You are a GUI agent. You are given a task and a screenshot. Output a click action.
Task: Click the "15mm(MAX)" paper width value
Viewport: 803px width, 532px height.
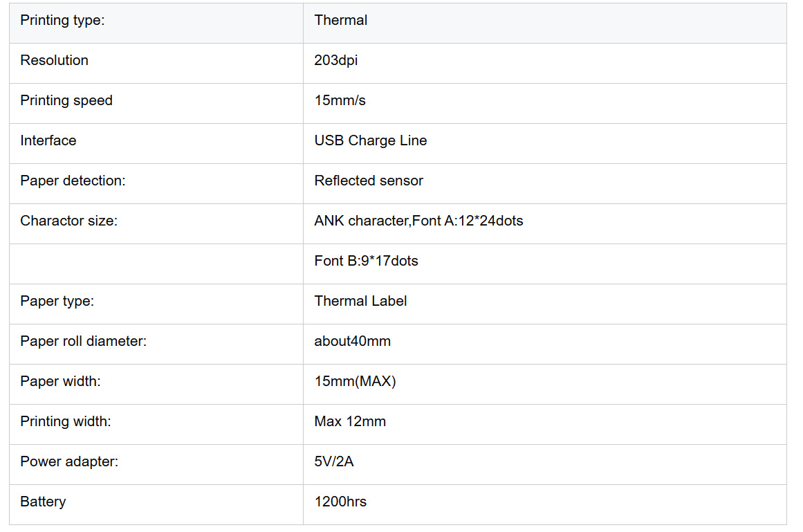tap(356, 381)
